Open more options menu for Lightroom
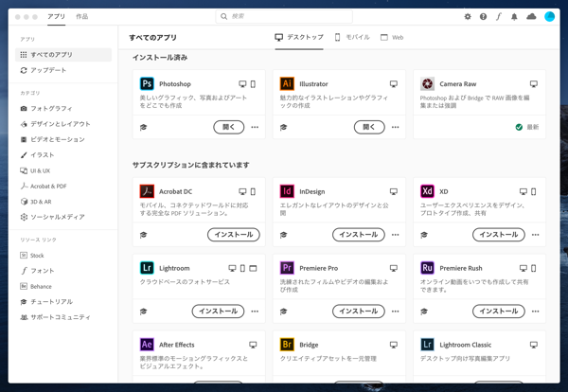Screen dimensions: 568x392 click(x=255, y=312)
